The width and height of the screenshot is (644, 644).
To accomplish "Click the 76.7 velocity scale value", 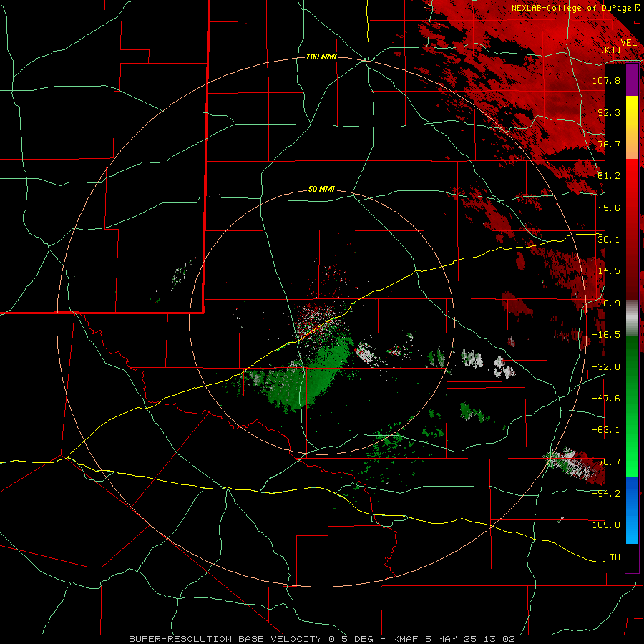I will click(x=609, y=144).
